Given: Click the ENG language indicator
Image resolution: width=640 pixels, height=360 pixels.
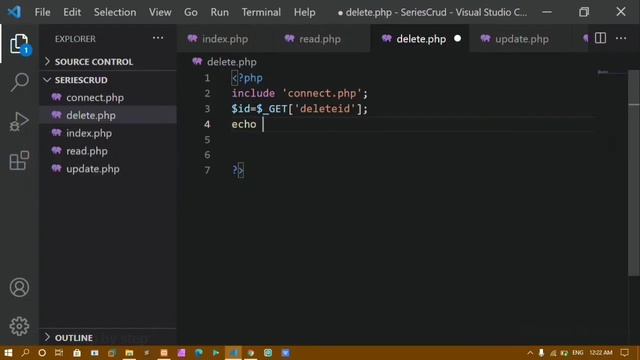Looking at the screenshot, I should pyautogui.click(x=578, y=353).
